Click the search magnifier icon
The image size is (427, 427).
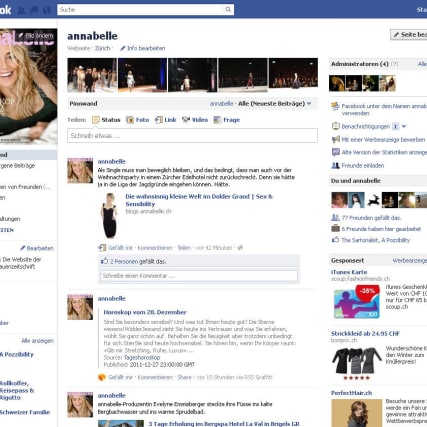[228, 10]
